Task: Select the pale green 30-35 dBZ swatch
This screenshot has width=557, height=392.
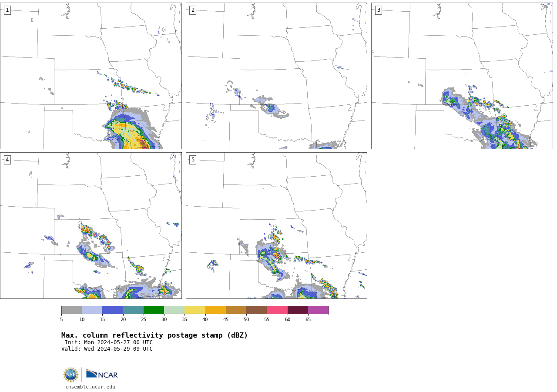Action: click(x=174, y=310)
